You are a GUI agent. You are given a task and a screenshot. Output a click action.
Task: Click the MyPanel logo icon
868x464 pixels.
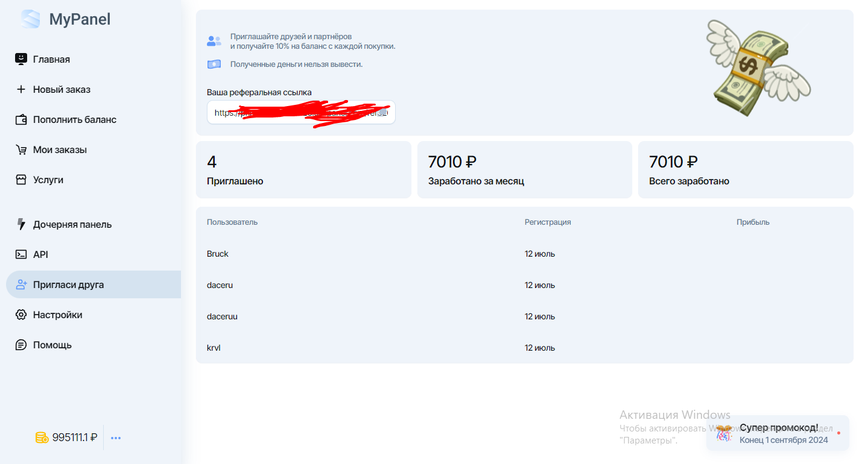[x=30, y=19]
